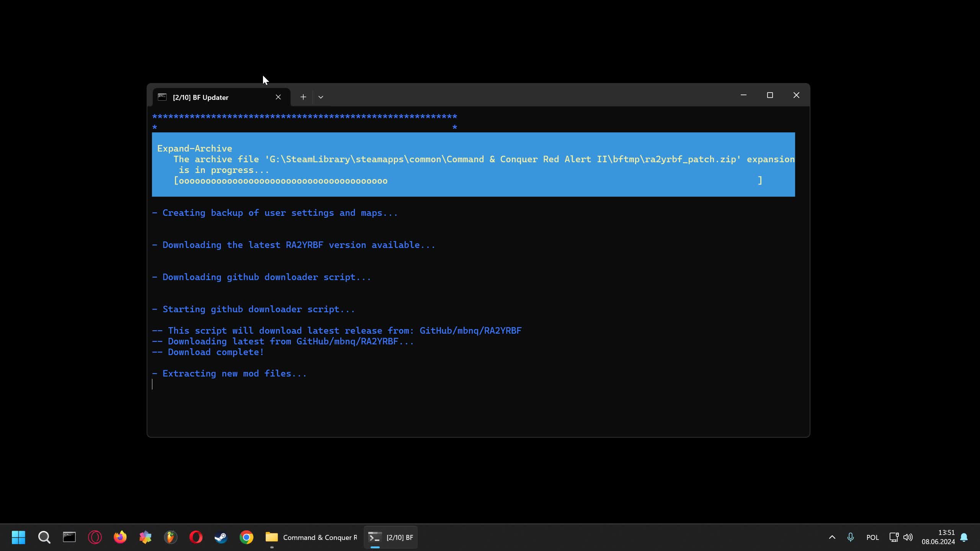Change the POL input language
This screenshot has height=551, width=980.
tap(872, 537)
